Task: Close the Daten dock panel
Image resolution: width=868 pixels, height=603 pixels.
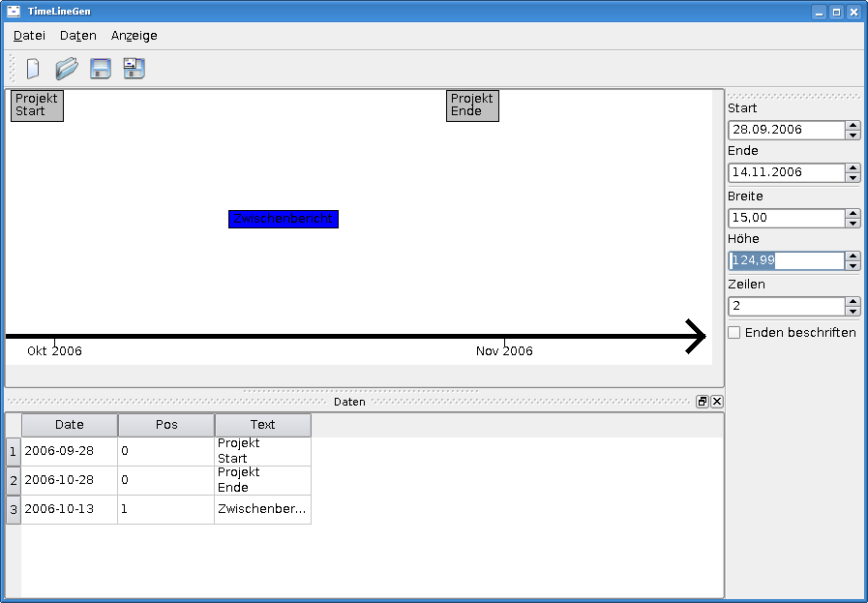Action: pos(717,402)
